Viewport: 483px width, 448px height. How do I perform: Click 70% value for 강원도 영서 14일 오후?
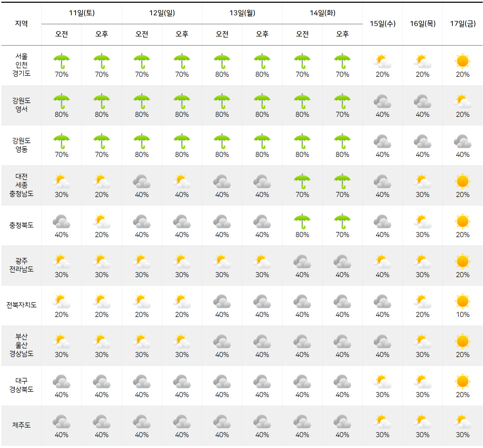pos(342,114)
